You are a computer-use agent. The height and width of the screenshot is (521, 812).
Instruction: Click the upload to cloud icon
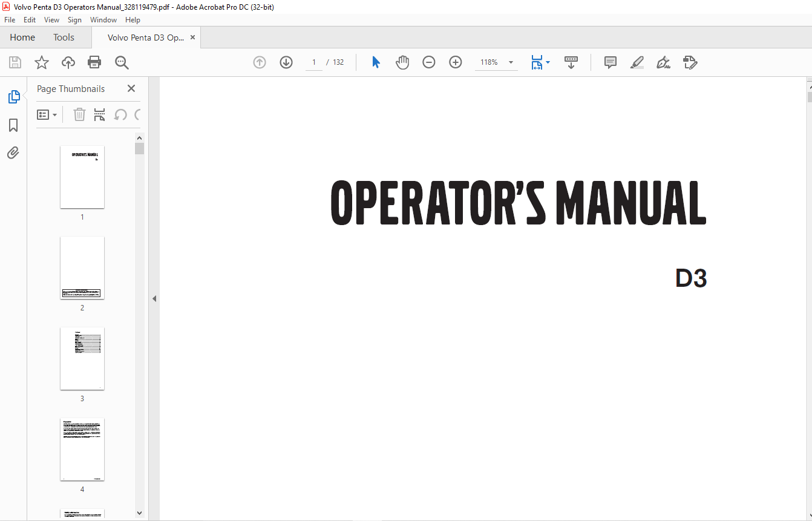coord(68,62)
